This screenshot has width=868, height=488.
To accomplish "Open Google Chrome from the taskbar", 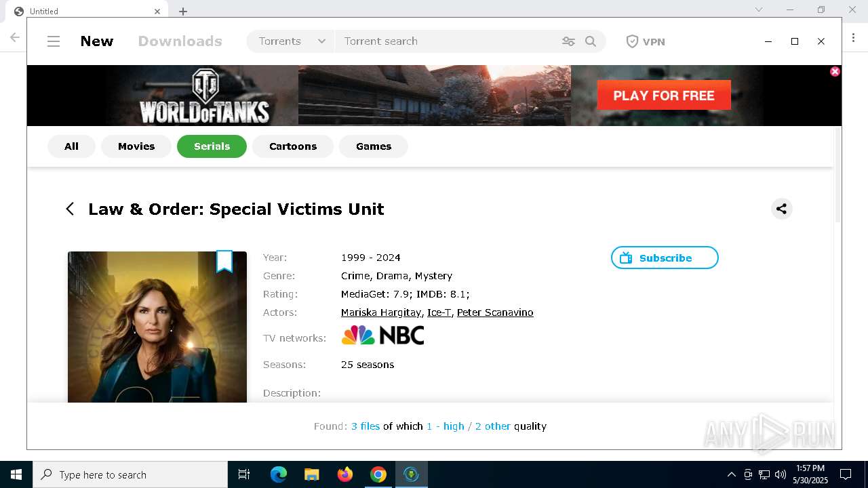I will (x=378, y=474).
